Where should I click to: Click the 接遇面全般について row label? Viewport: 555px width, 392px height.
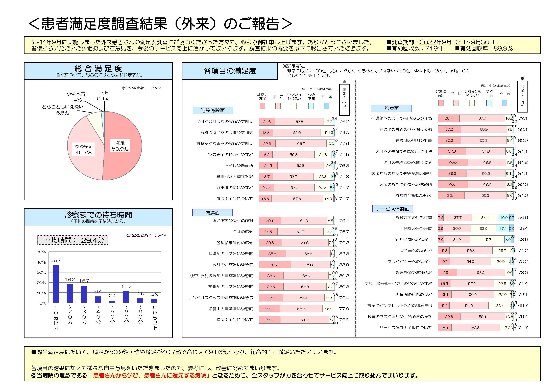235,320
